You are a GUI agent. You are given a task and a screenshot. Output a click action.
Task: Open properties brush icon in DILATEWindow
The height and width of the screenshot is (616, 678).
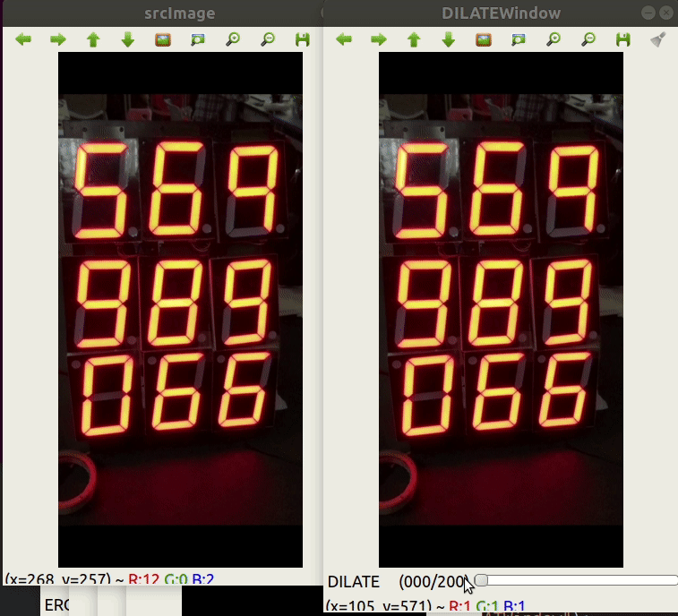pos(658,39)
